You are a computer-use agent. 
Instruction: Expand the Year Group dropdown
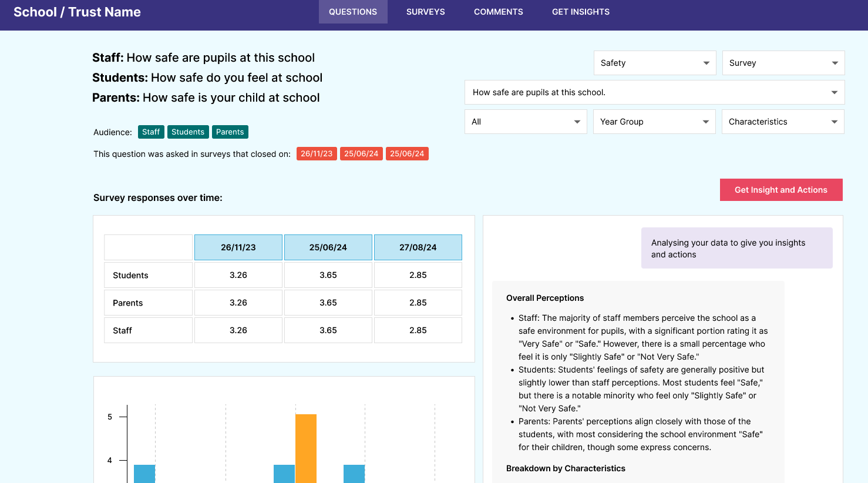tap(654, 122)
